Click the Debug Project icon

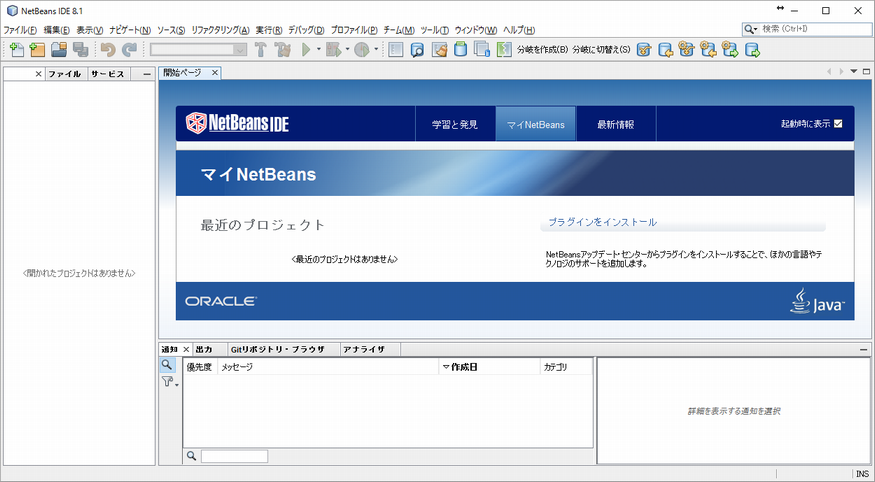tap(334, 50)
